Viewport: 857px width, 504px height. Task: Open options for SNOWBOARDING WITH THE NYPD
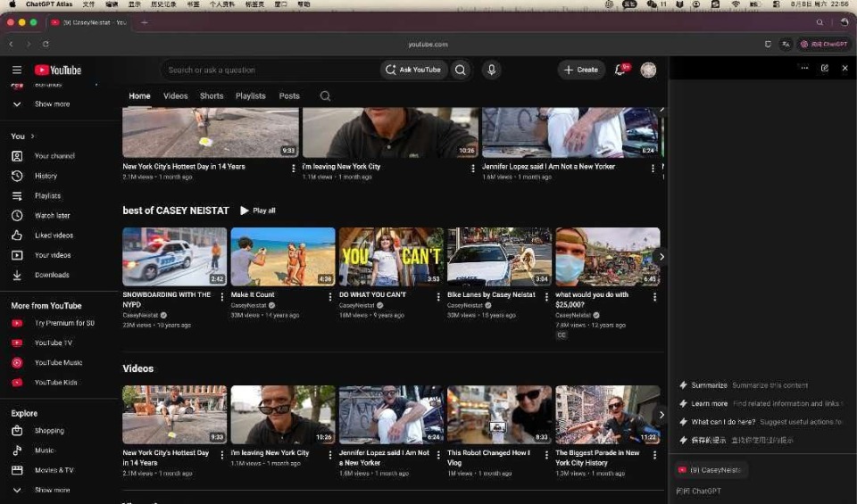pyautogui.click(x=222, y=297)
